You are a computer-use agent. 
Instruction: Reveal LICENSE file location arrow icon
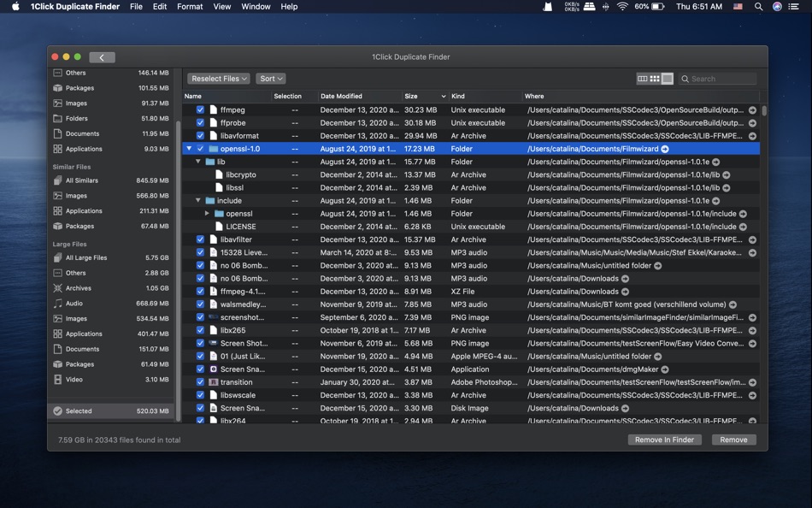tap(743, 227)
